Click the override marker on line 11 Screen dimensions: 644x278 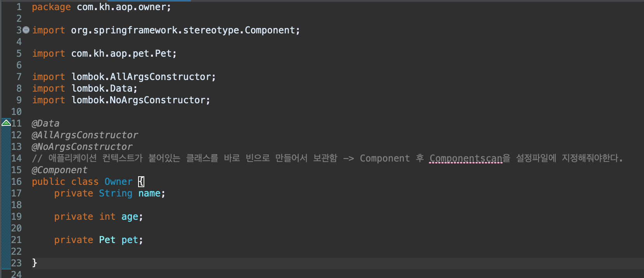coord(6,123)
